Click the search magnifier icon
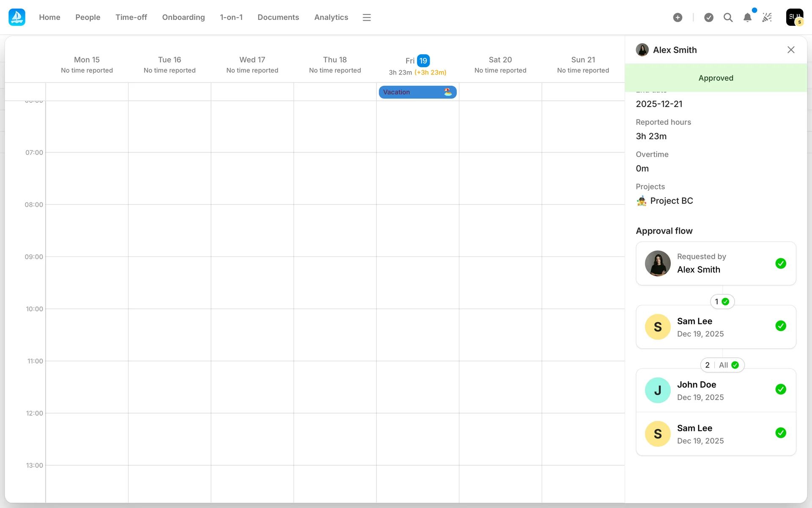The width and height of the screenshot is (812, 508). (728, 17)
